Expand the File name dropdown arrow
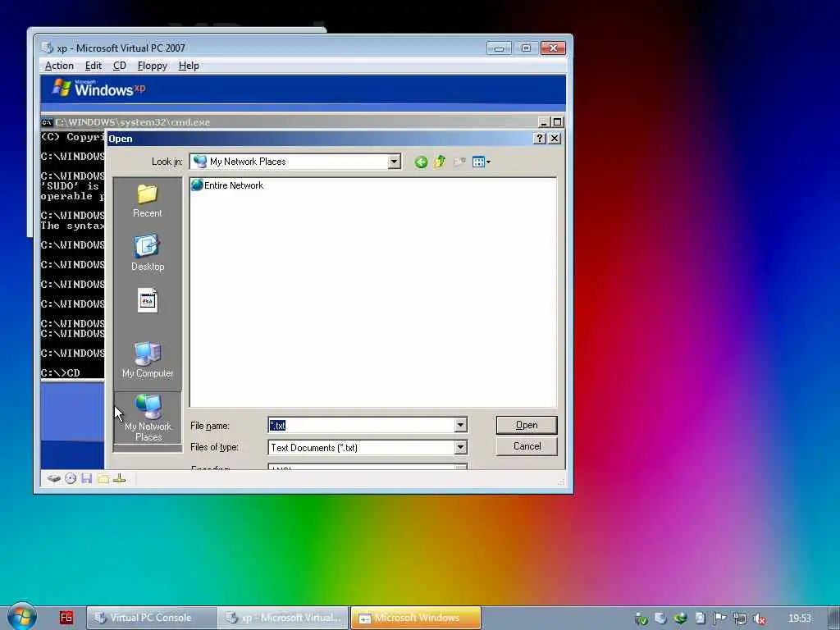Screen dimensions: 840x630 click(461, 426)
